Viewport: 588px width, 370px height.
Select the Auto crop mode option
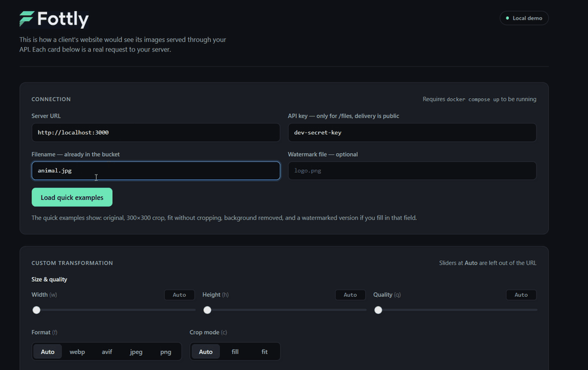click(x=206, y=352)
